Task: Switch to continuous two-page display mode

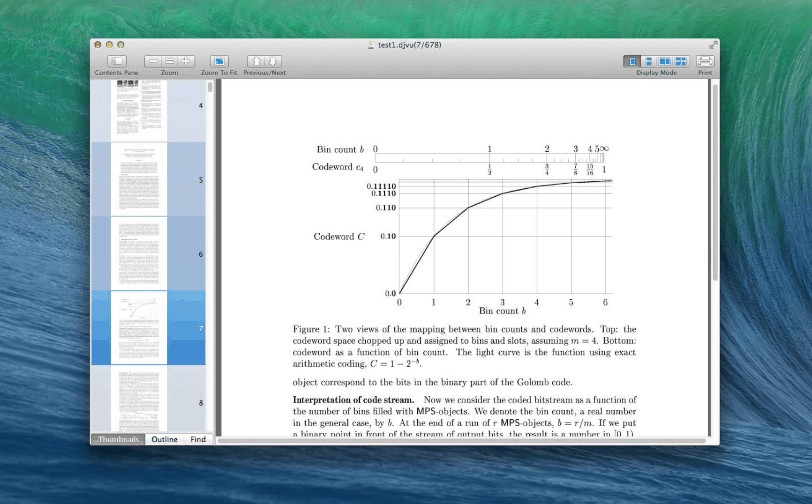Action: click(x=681, y=61)
